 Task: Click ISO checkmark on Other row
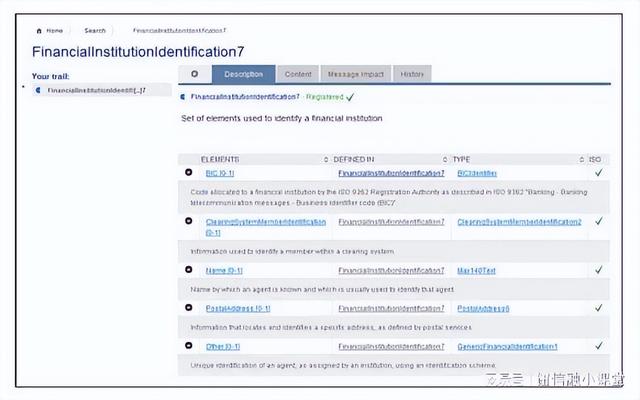pos(598,346)
